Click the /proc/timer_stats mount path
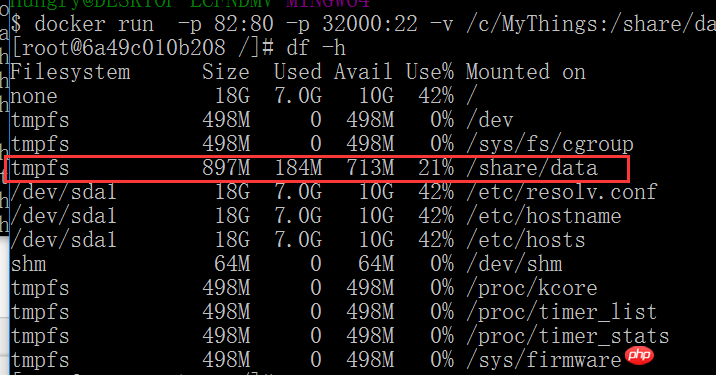This screenshot has width=716, height=375. coord(568,336)
